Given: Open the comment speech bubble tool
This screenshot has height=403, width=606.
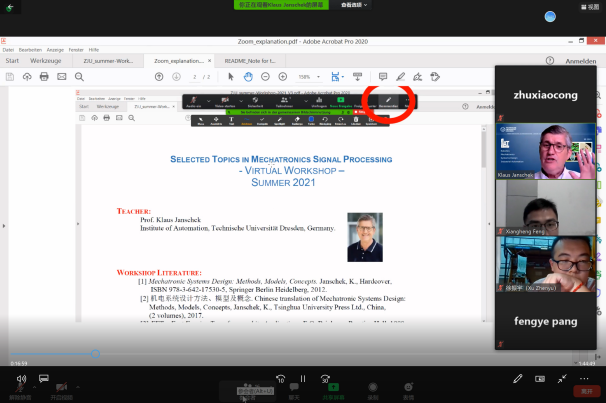Looking at the screenshot, I should 382,77.
